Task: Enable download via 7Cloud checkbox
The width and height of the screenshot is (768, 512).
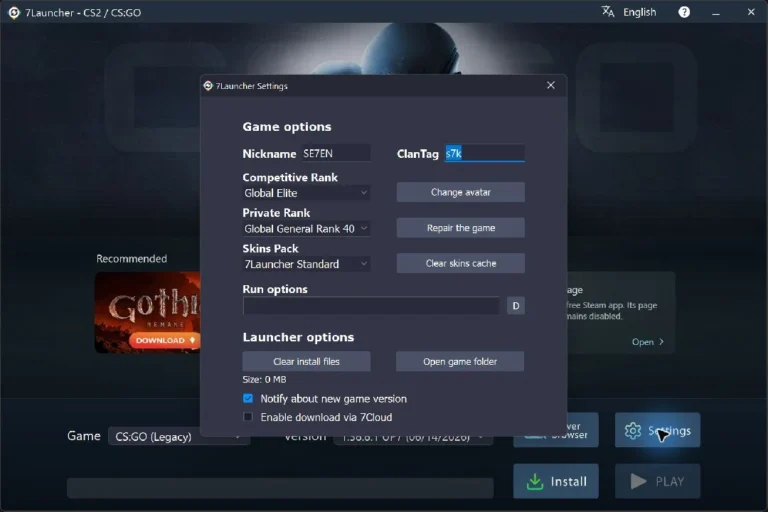Action: click(x=248, y=417)
